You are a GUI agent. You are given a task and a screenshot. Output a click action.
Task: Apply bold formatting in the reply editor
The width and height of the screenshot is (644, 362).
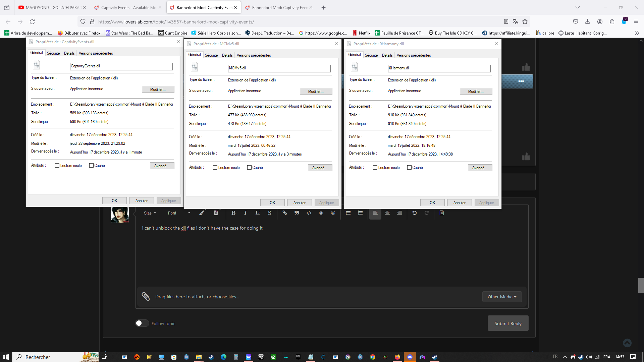[233, 213]
